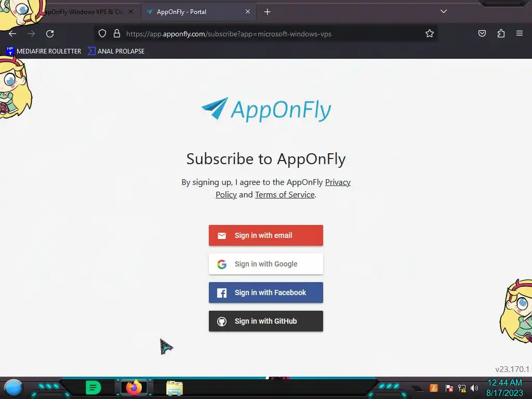Image resolution: width=532 pixels, height=399 pixels.
Task: Close the AppOnFly - Portal tab
Action: (248, 12)
